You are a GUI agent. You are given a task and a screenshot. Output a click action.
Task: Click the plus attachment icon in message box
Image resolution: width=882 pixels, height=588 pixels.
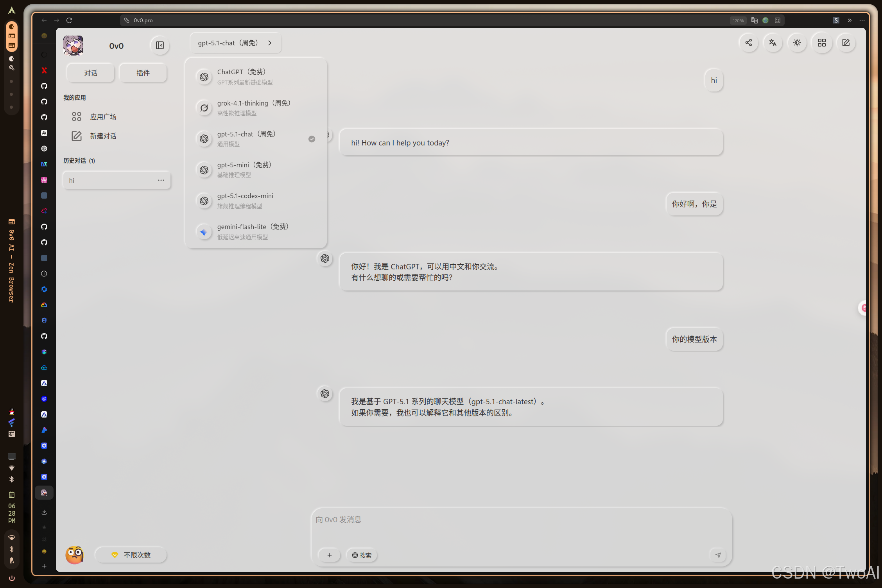pyautogui.click(x=329, y=555)
